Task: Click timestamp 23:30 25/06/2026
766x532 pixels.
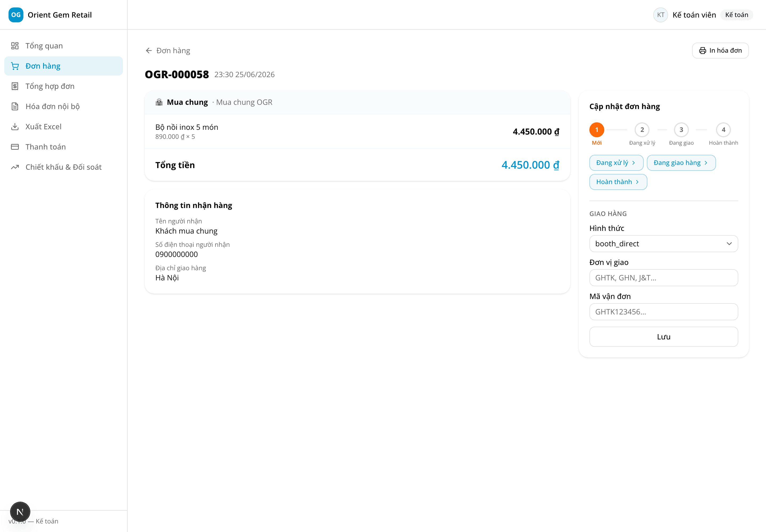Action: [244, 74]
